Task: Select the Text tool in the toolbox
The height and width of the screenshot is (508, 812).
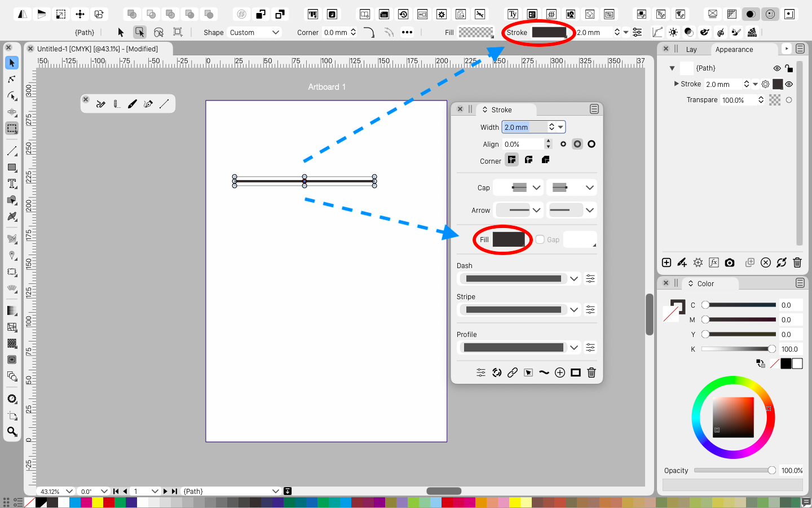Action: 12,184
